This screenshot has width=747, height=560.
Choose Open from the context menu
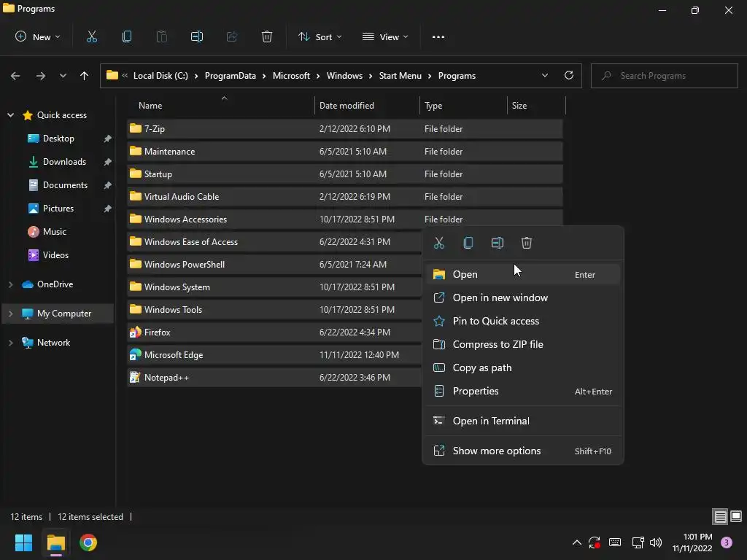[522, 274]
